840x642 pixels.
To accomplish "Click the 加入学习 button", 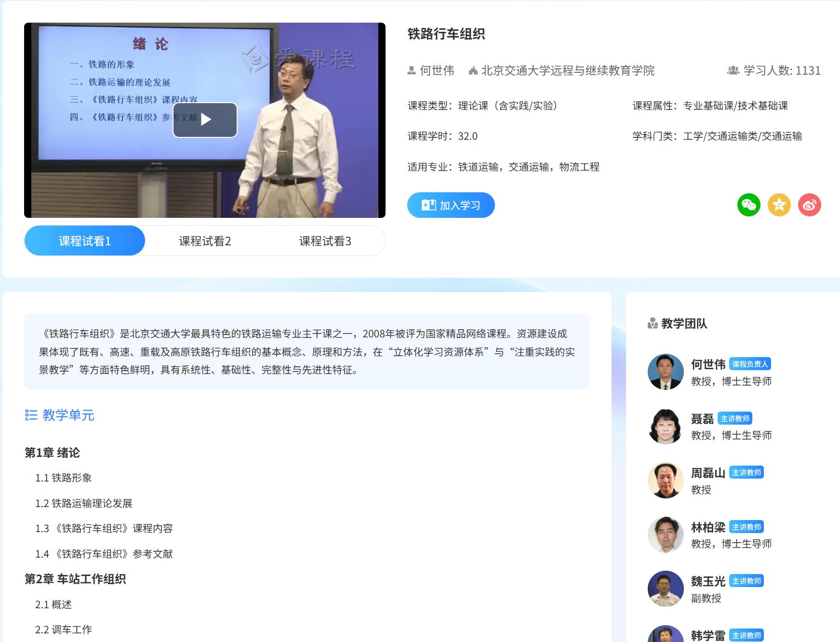I will click(451, 205).
